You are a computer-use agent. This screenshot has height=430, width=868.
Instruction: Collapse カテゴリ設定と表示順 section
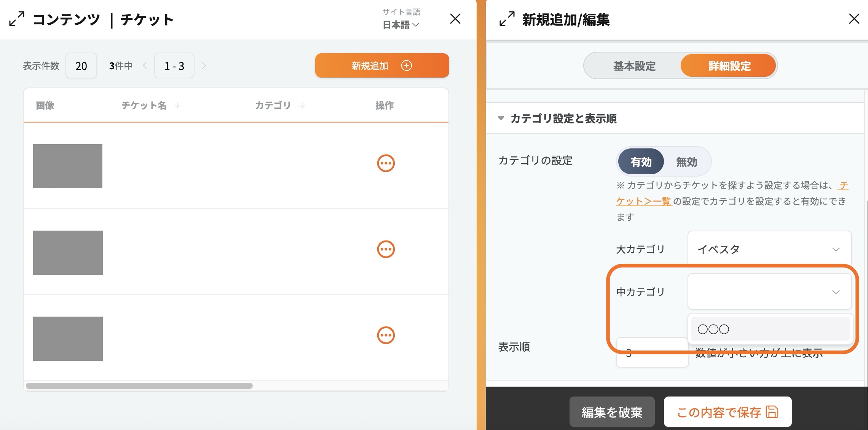click(x=501, y=118)
